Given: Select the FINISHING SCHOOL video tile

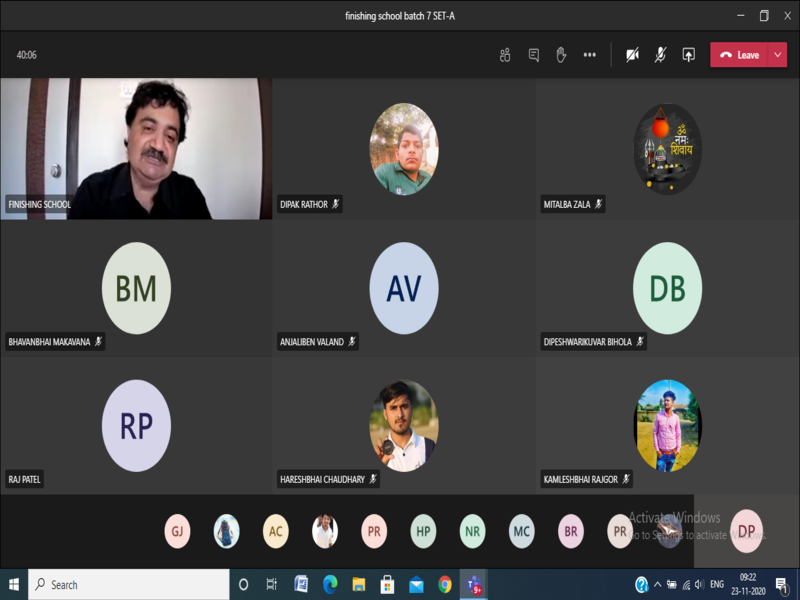Looking at the screenshot, I should (x=136, y=148).
